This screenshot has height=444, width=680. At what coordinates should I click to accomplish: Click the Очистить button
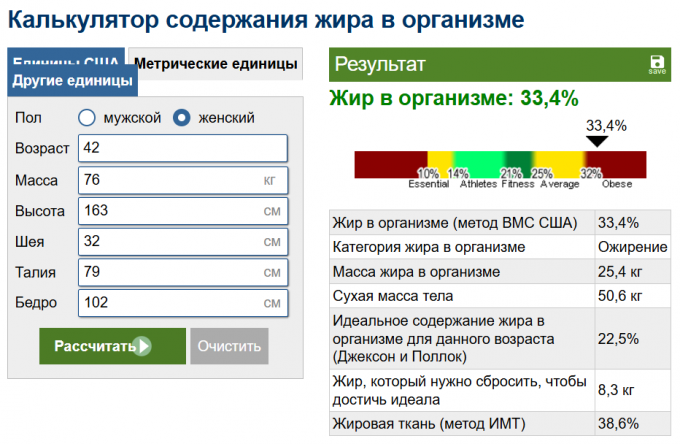click(229, 347)
